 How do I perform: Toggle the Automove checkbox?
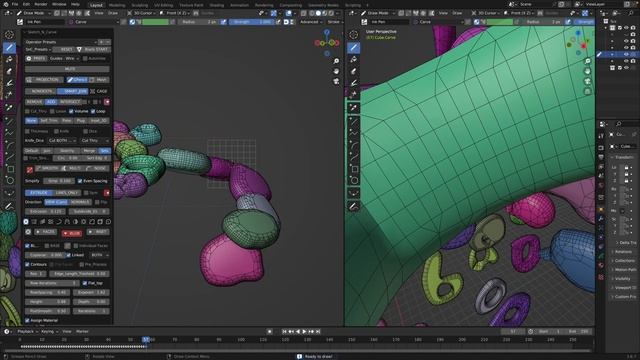[x=85, y=58]
